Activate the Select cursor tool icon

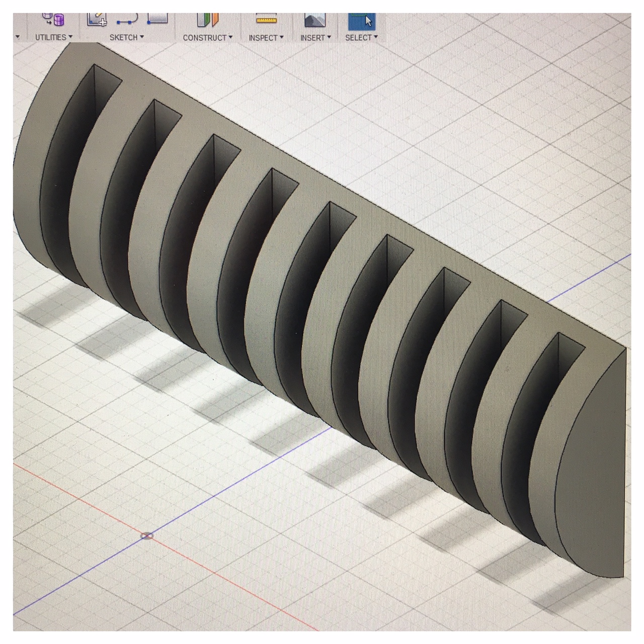[362, 21]
